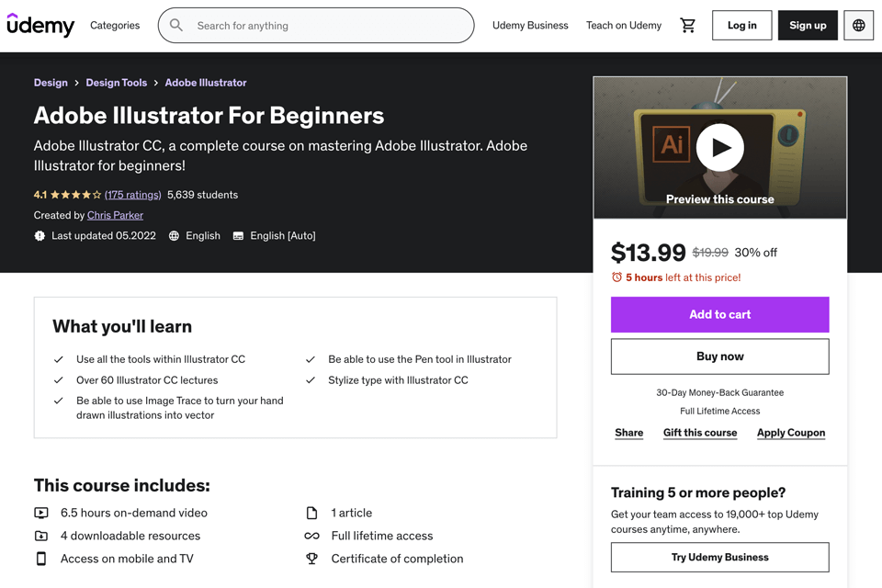This screenshot has height=588, width=882.
Task: Open the shopping cart icon
Action: tap(687, 26)
